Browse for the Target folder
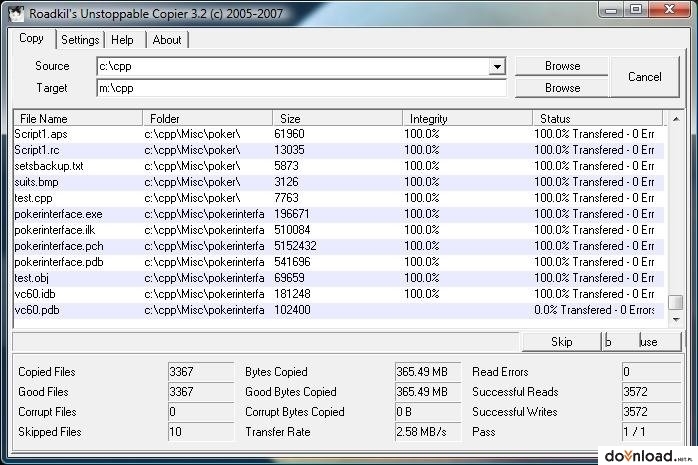 tap(562, 88)
